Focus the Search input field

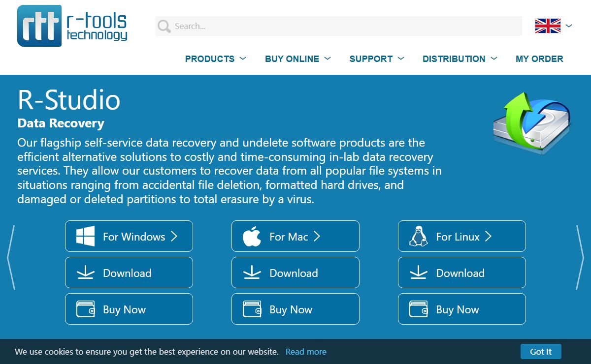338,26
